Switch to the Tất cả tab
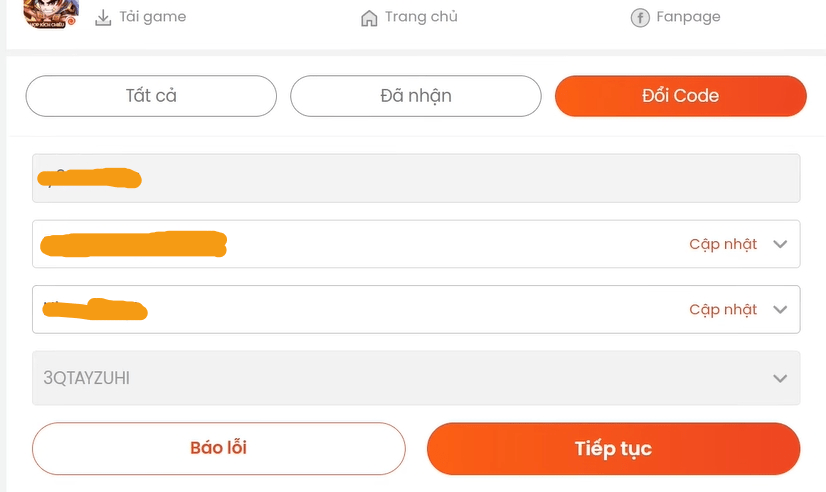 point(151,96)
